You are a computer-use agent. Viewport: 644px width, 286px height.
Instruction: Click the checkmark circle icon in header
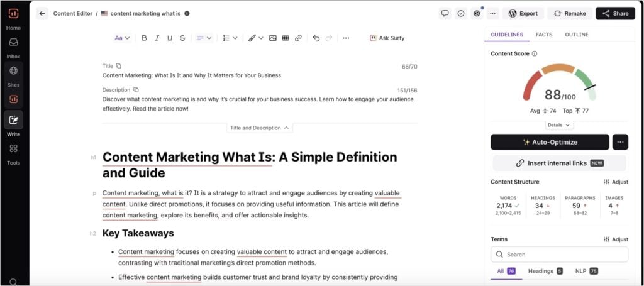[461, 14]
